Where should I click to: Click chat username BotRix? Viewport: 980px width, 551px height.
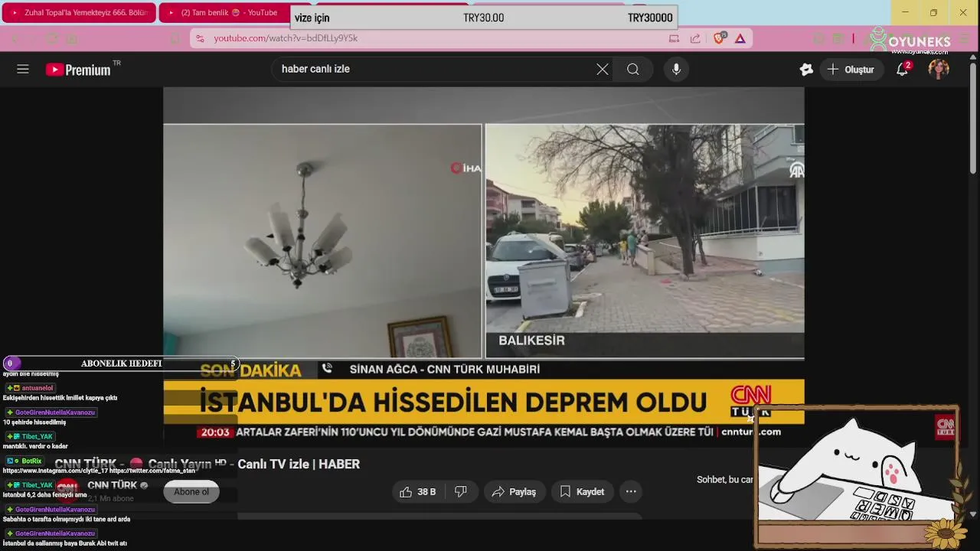31,461
